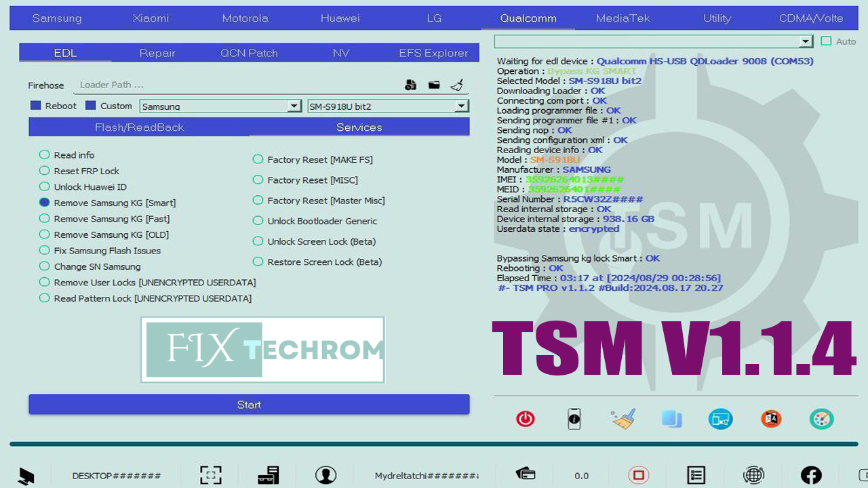Open the LG tab
Viewport: 868px width, 488px height.
click(x=434, y=18)
